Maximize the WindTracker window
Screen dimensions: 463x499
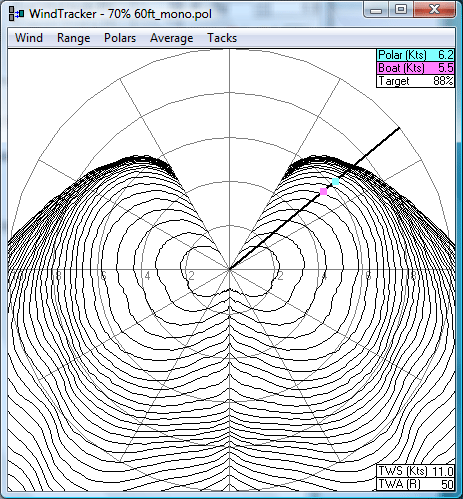click(x=401, y=10)
